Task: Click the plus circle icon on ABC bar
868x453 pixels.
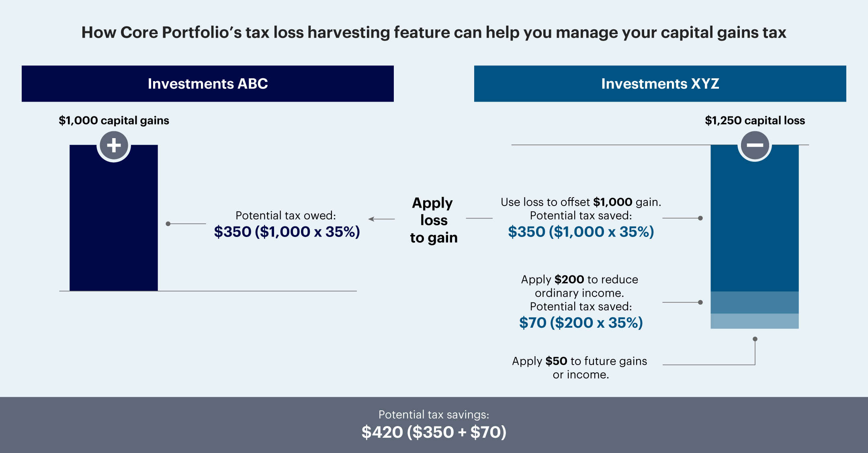Action: click(x=114, y=145)
